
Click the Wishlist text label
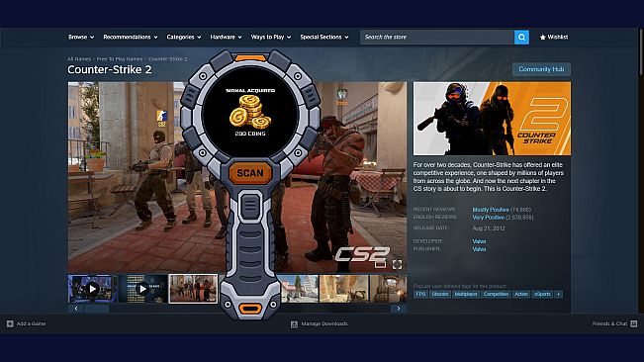[x=558, y=37]
